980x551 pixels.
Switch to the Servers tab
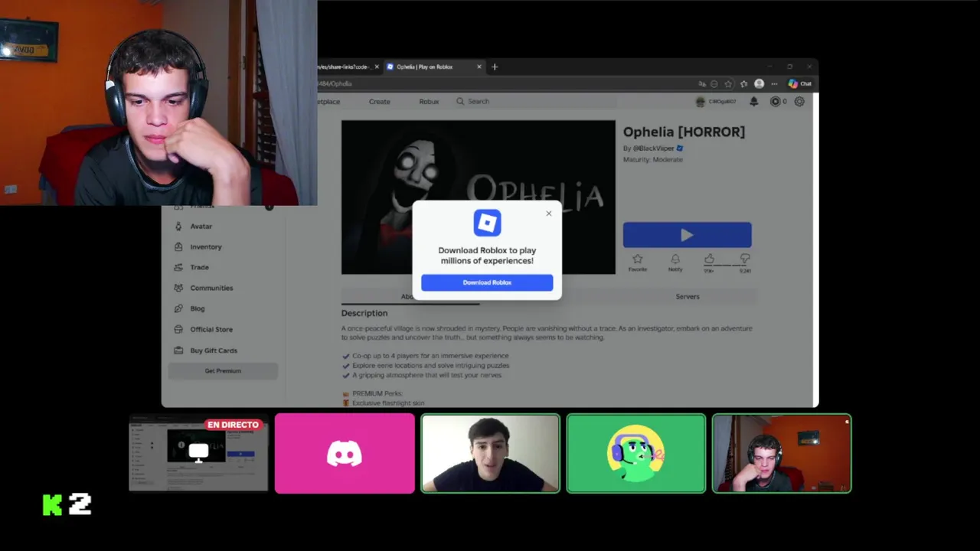point(688,296)
